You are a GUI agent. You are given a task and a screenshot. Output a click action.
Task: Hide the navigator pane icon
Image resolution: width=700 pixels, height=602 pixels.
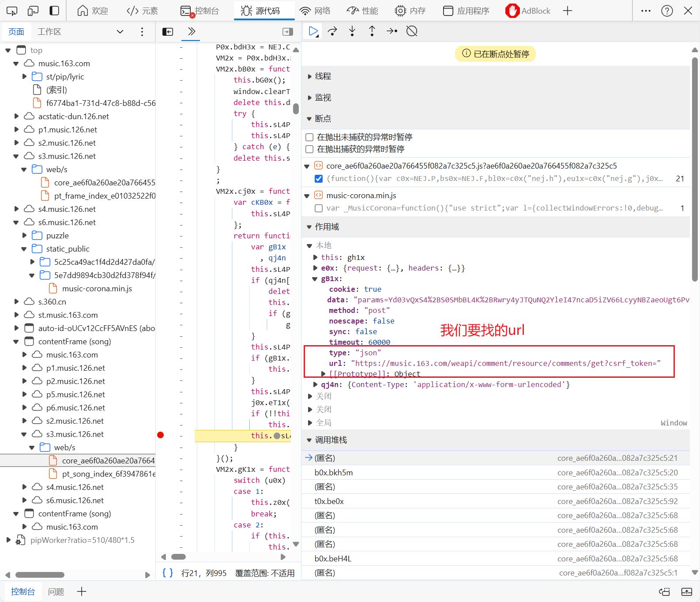pos(168,32)
